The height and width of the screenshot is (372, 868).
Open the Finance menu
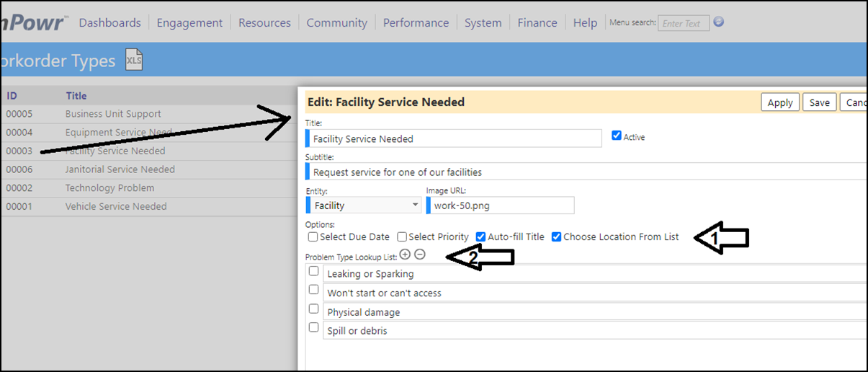click(x=537, y=23)
